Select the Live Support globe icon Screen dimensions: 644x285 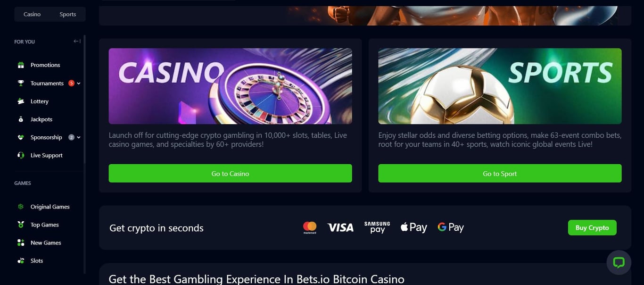(x=20, y=155)
